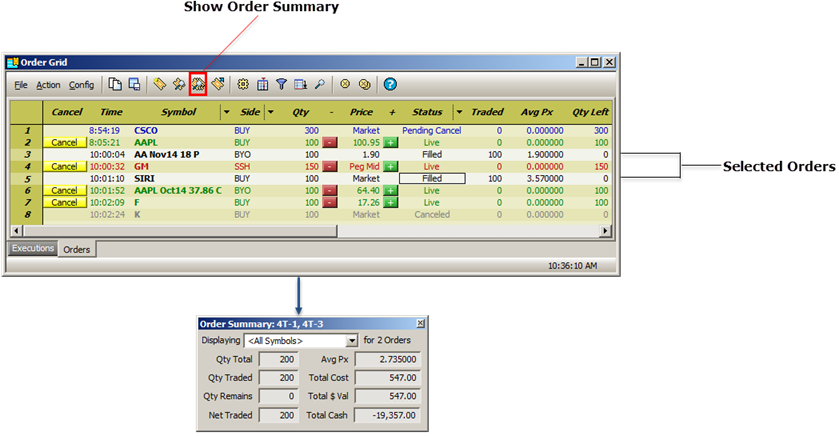The height and width of the screenshot is (436, 839).
Task: Select row header number 5
Action: click(x=27, y=179)
